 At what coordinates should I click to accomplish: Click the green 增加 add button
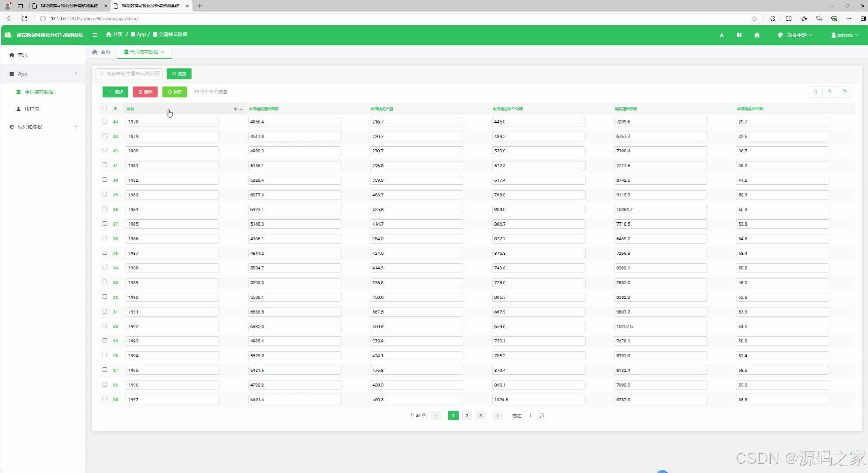click(x=115, y=92)
